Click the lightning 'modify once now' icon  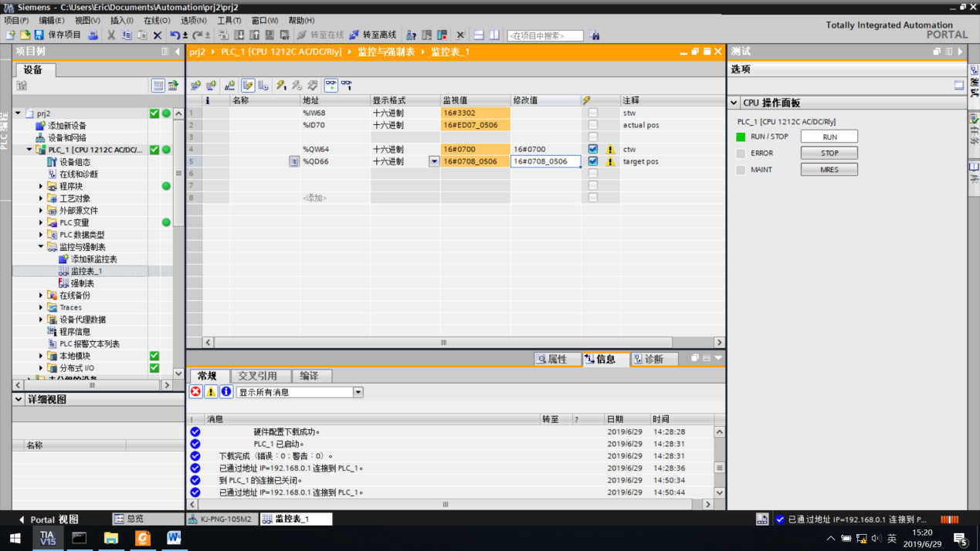(281, 86)
